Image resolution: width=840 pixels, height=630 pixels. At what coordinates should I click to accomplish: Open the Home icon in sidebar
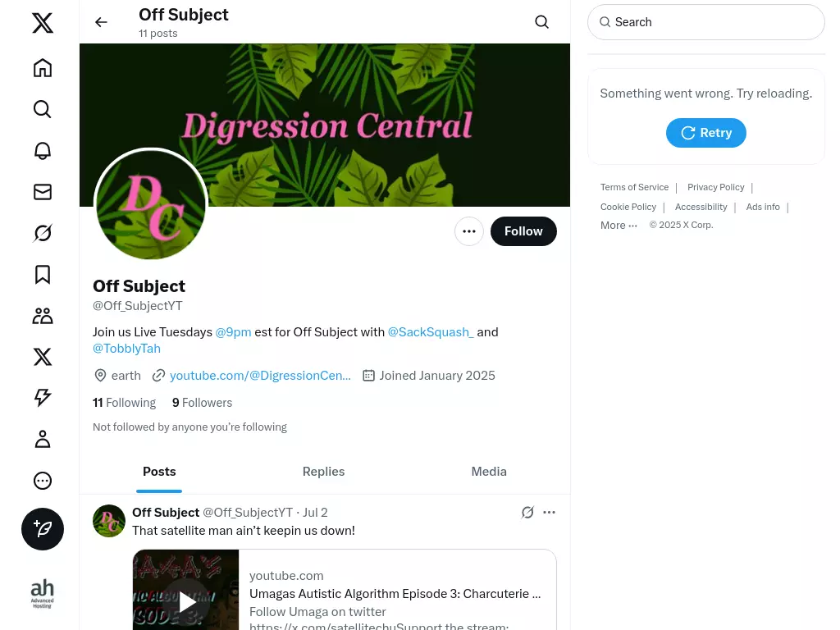point(43,68)
